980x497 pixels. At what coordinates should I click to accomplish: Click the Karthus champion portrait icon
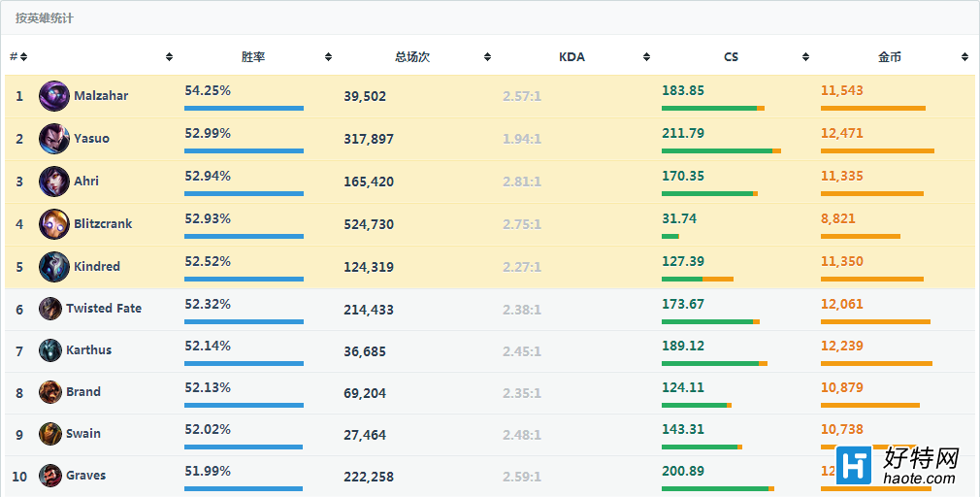click(50, 350)
